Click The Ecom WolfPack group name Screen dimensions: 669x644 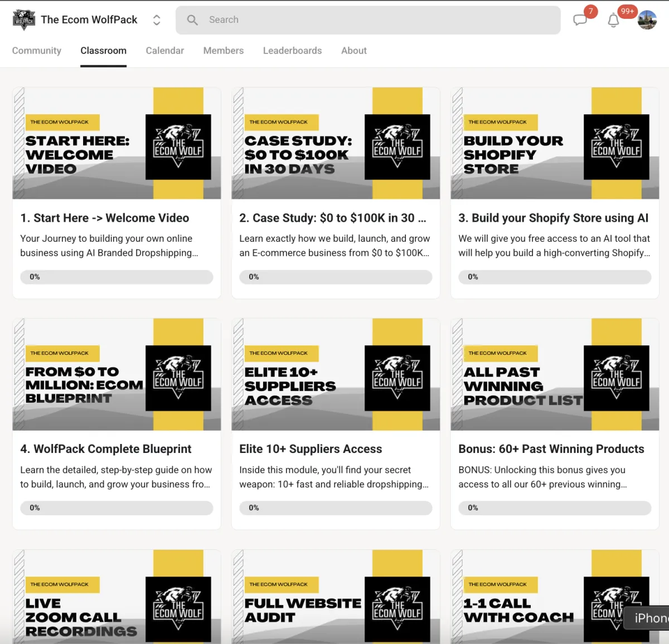tap(89, 20)
